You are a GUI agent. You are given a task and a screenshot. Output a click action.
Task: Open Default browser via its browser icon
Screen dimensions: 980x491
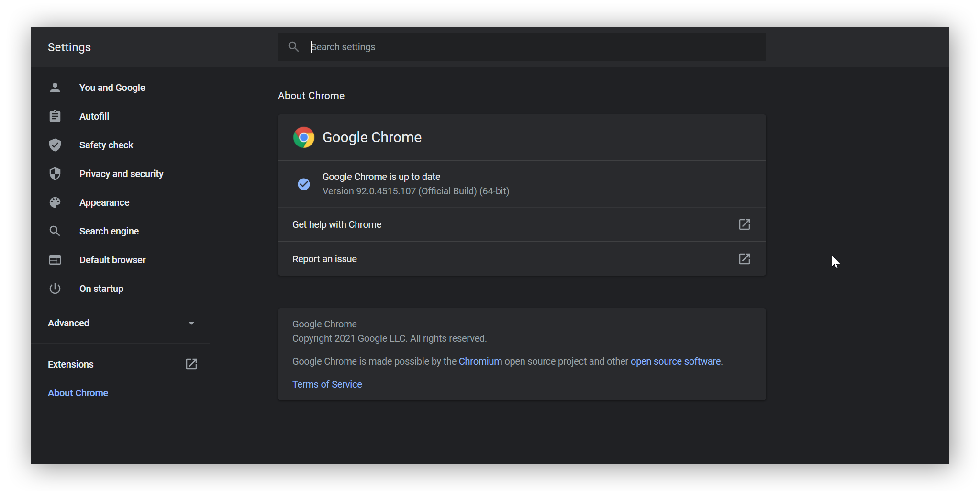coord(55,259)
